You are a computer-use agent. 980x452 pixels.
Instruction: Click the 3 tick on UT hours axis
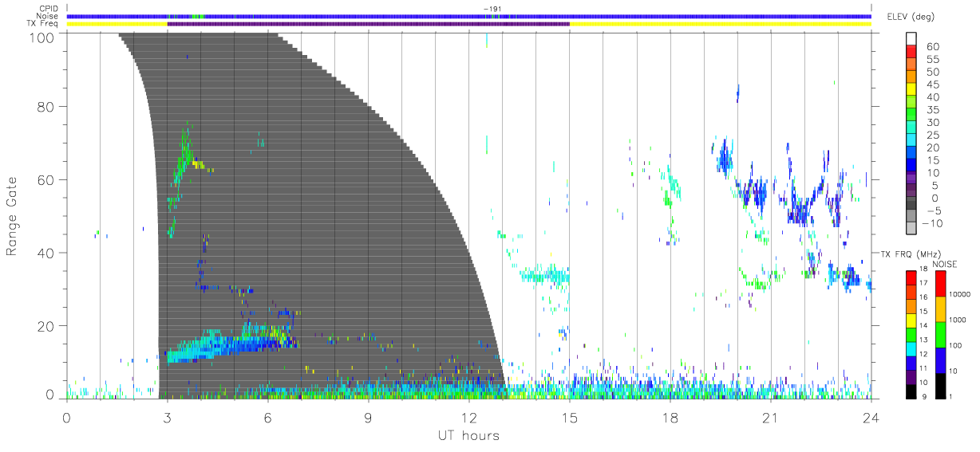coord(167,418)
